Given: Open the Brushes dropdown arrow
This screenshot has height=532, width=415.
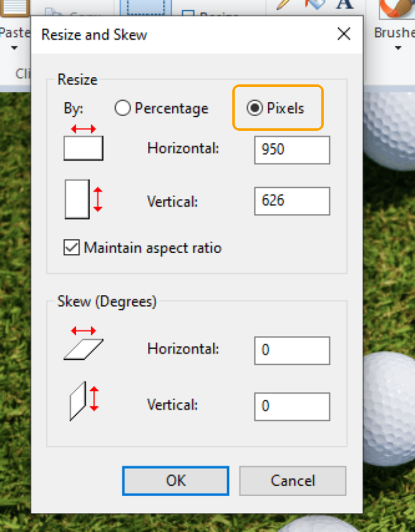Looking at the screenshot, I should click(x=398, y=47).
